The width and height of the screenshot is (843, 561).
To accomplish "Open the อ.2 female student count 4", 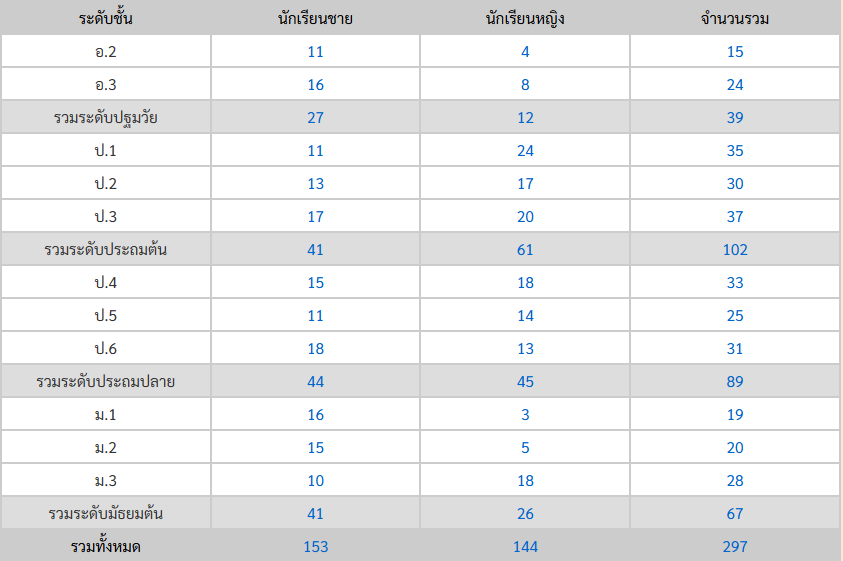I will (525, 52).
